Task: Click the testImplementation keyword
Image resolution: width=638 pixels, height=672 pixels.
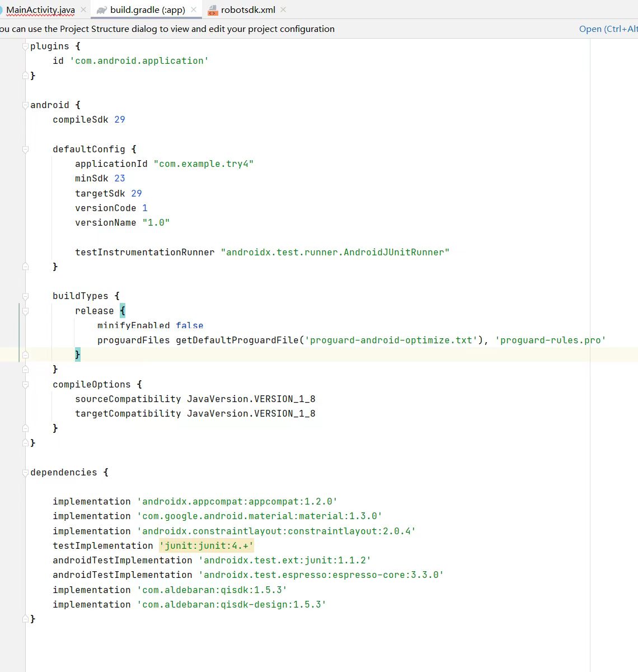Action: click(103, 546)
